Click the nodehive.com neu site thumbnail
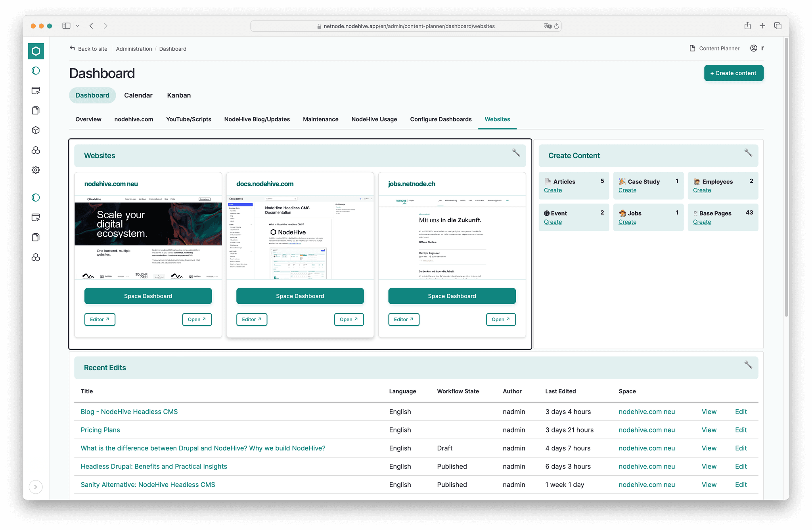 pos(148,238)
